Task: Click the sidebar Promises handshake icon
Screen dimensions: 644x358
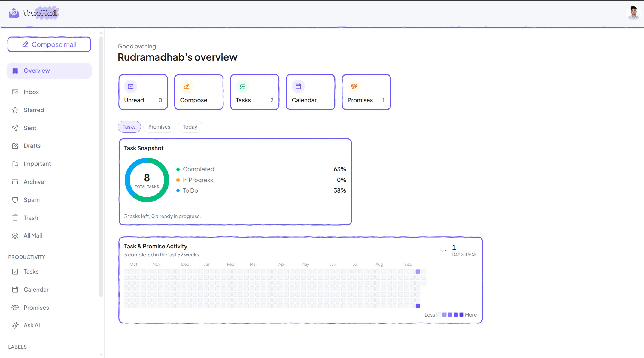Action: [x=15, y=308]
